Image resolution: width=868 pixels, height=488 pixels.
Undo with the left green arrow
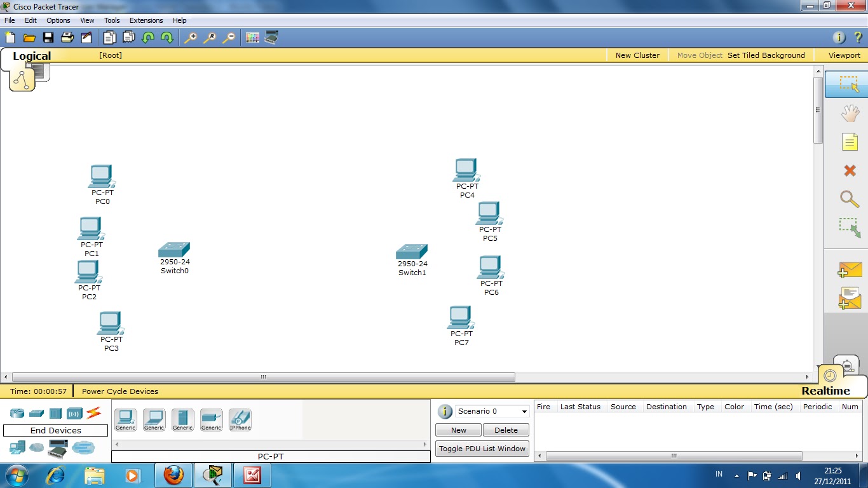(x=147, y=37)
